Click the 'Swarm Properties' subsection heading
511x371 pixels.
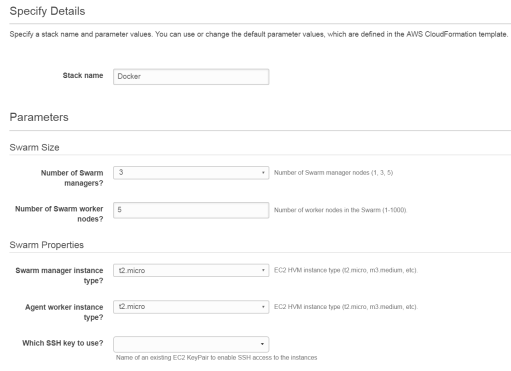(x=47, y=245)
